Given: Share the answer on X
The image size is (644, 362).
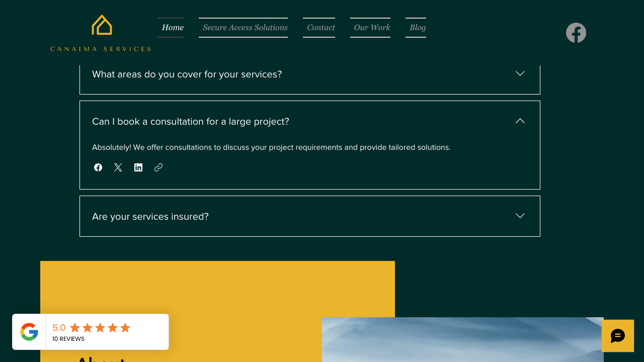Looking at the screenshot, I should pyautogui.click(x=118, y=167).
